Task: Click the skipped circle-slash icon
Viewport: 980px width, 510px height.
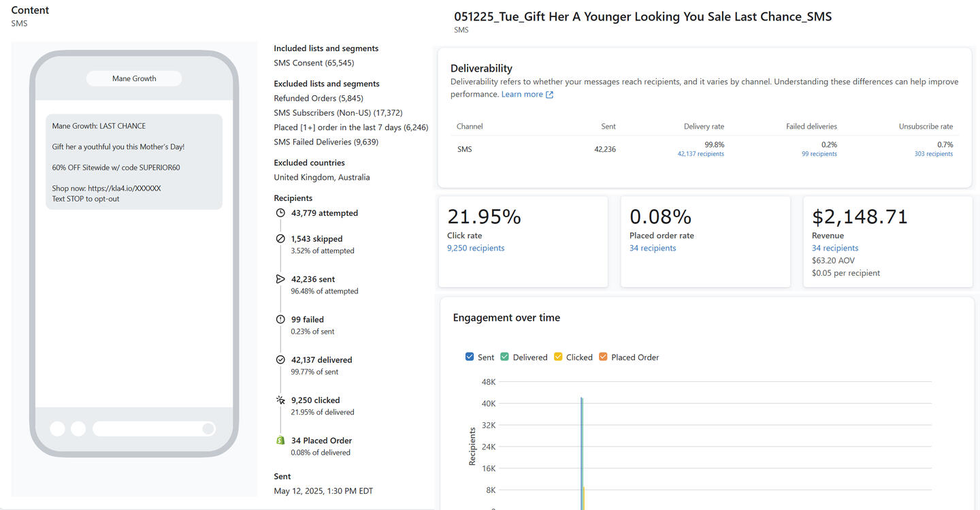Action: click(x=280, y=239)
